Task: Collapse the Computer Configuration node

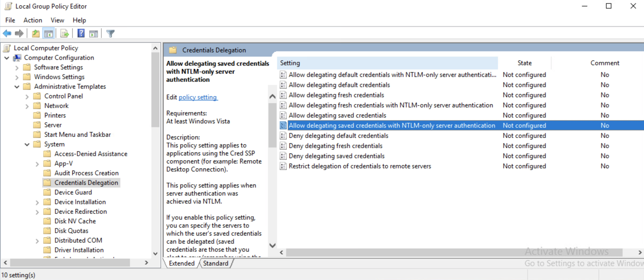Action: click(7, 58)
